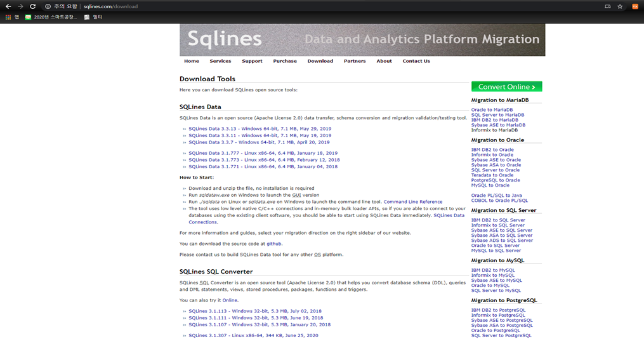
Task: Open the Download menu item
Action: click(x=320, y=61)
